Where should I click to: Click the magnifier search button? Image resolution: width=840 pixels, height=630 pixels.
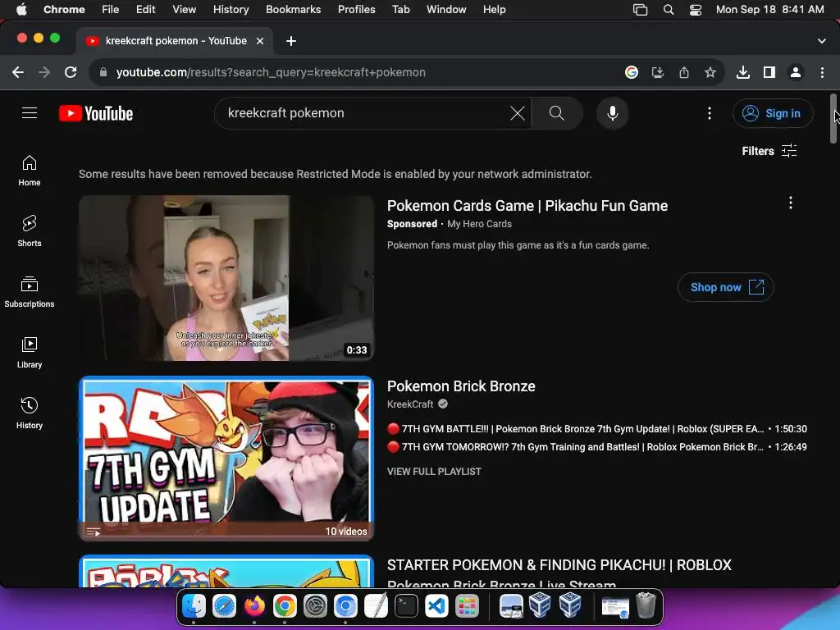(557, 113)
